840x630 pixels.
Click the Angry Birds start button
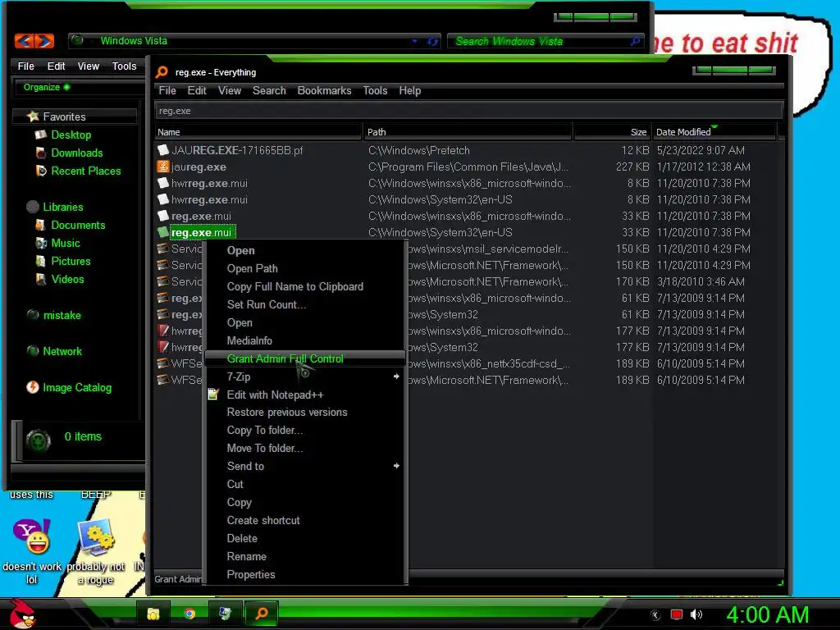(x=22, y=614)
